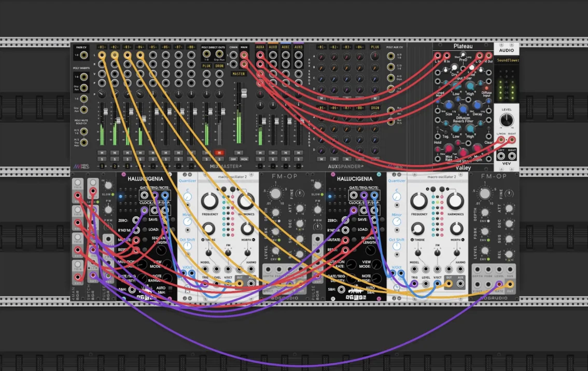Click ZERO jack on left Hallucigenia
The width and height of the screenshot is (588, 371).
[x=136, y=220]
